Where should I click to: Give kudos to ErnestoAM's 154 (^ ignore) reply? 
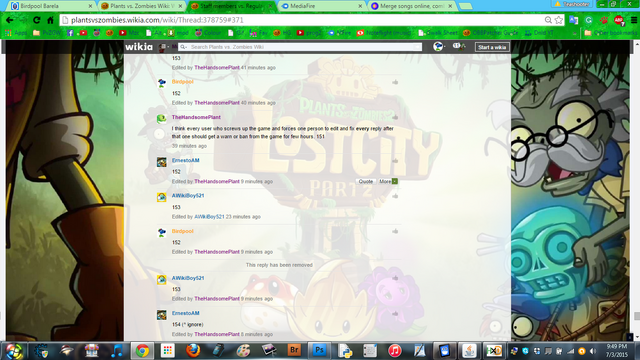tap(395, 313)
